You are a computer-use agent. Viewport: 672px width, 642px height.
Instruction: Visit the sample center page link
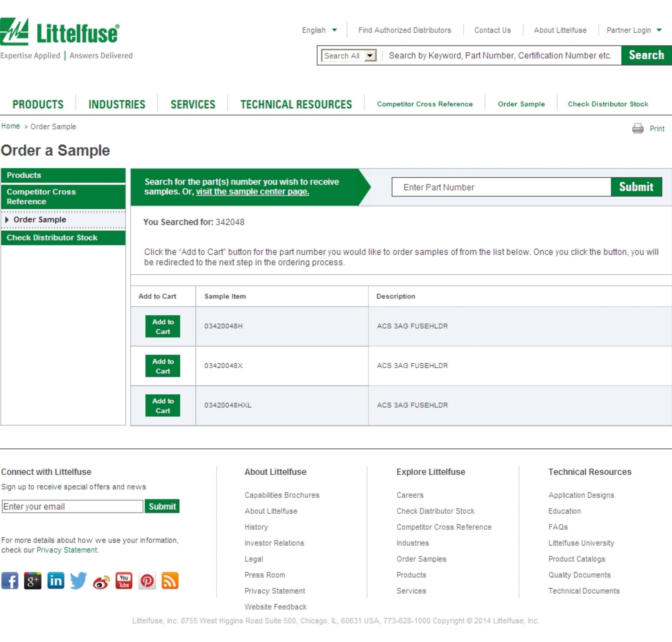coord(252,192)
